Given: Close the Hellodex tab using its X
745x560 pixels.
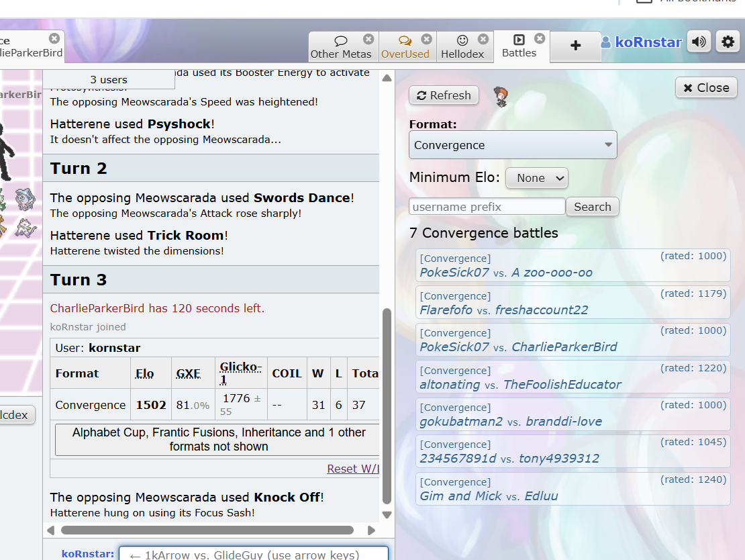Looking at the screenshot, I should 483,39.
